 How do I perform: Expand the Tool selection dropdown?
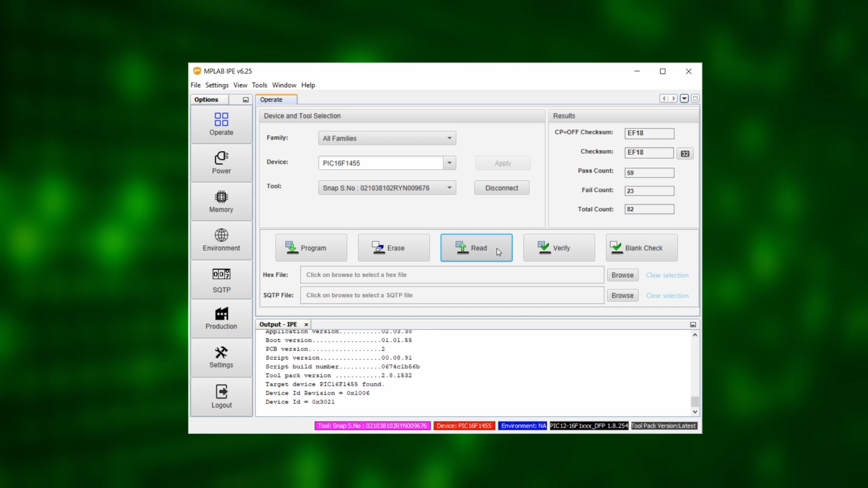click(x=449, y=188)
